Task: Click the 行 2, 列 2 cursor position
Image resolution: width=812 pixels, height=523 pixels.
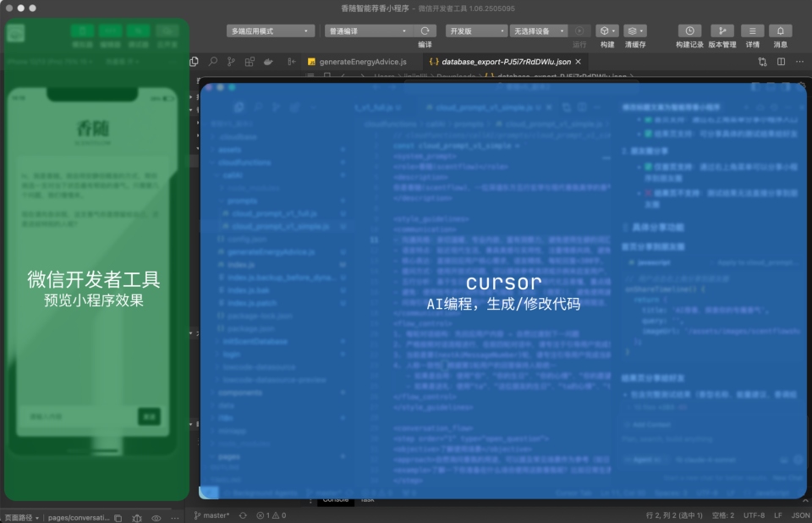Action: click(674, 515)
